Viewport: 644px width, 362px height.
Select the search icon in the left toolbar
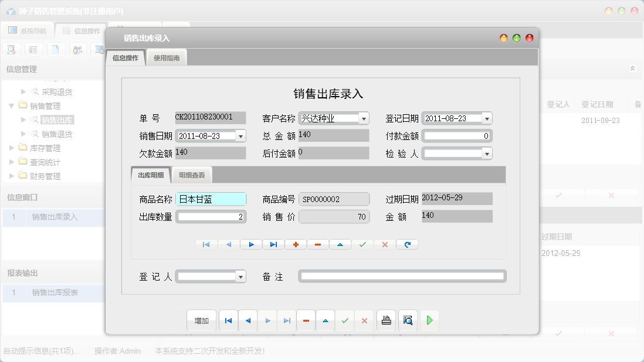coord(11,49)
